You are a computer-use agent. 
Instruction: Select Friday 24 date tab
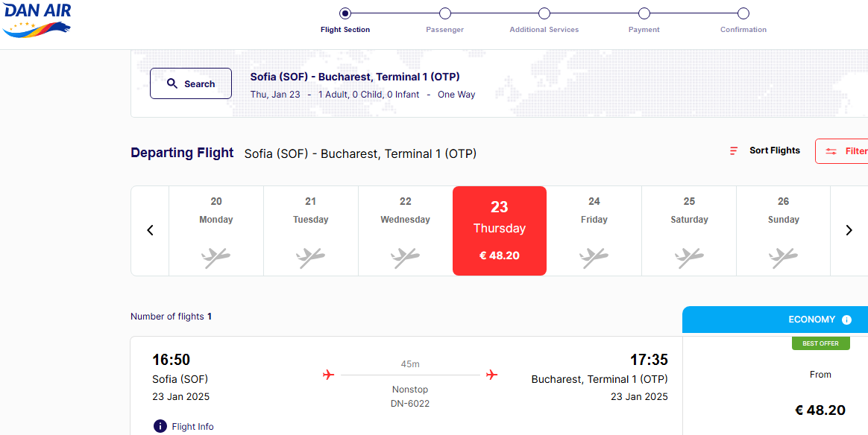coord(594,231)
